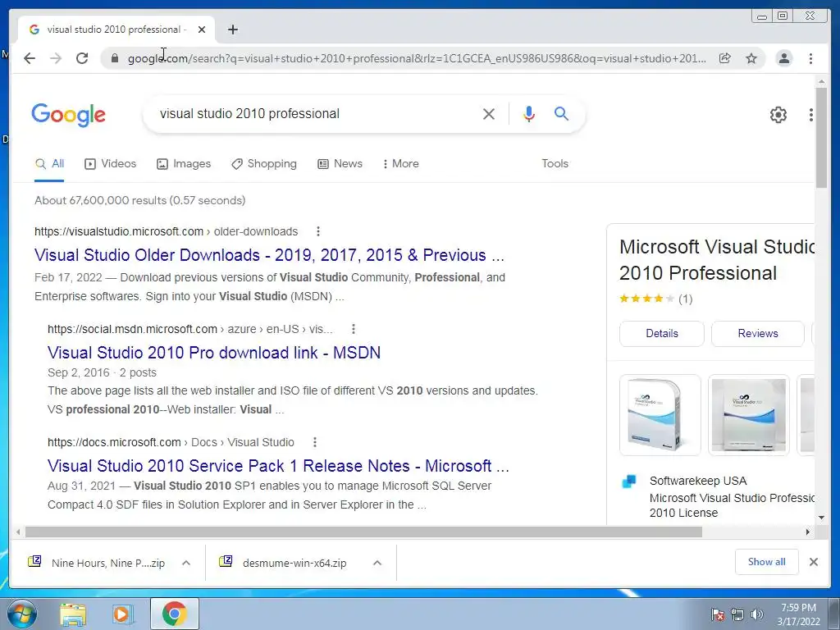Switch to Images results
The image size is (840, 630).
[184, 164]
